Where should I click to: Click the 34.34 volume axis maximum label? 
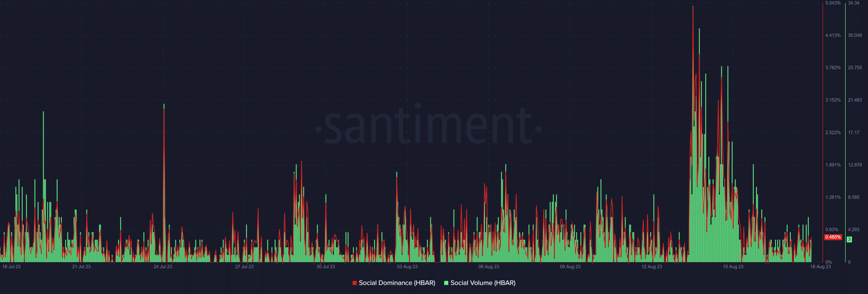[x=853, y=3]
